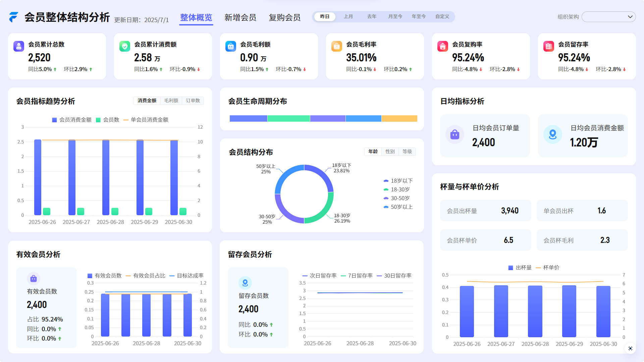Open the 新增会员 tab
644x362 pixels.
(x=240, y=17)
